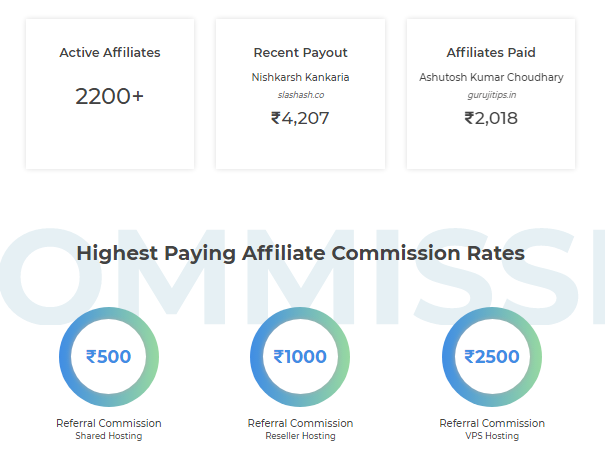
Task: Select the Recent Payout card heading
Action: [301, 52]
